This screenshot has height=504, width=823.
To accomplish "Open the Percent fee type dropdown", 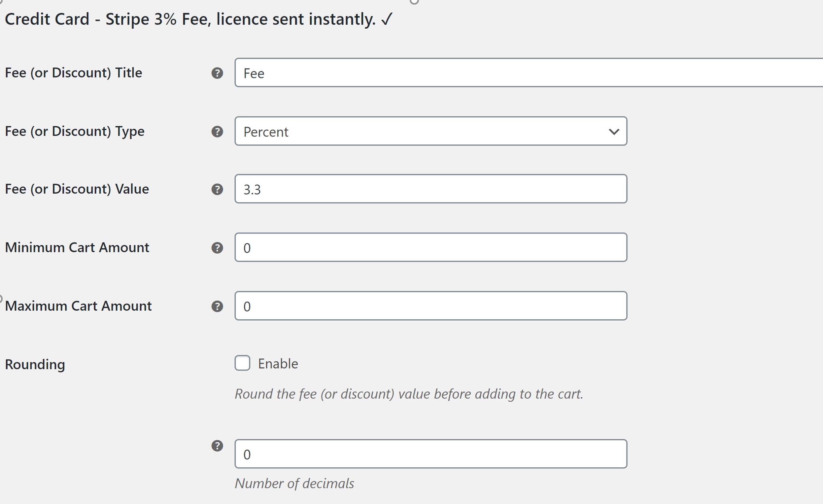I will pyautogui.click(x=430, y=131).
